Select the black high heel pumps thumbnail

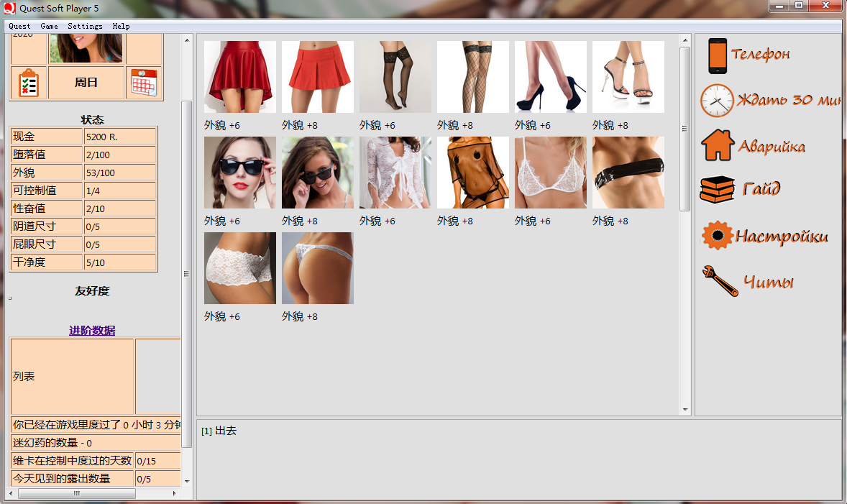coord(551,77)
